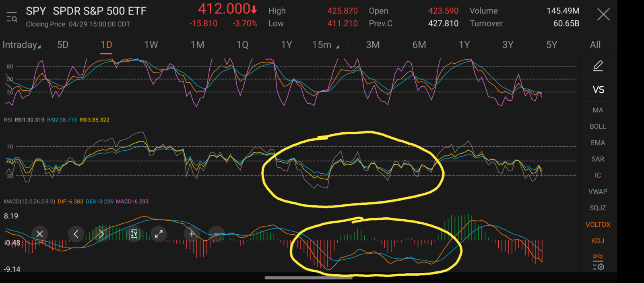
Task: Tap the DIF:-6.383 readout
Action: (x=70, y=202)
